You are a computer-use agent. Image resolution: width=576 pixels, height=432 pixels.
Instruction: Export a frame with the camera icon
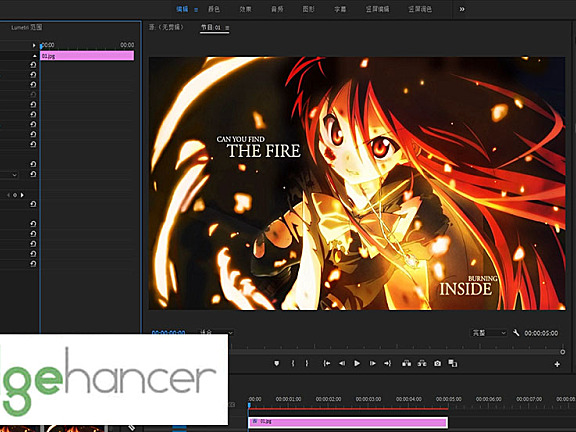(437, 363)
